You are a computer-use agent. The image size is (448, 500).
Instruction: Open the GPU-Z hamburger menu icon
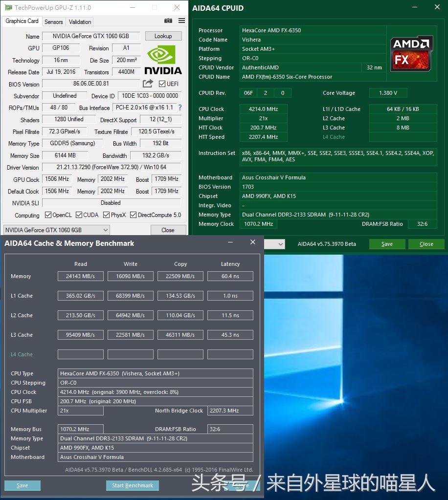181,21
